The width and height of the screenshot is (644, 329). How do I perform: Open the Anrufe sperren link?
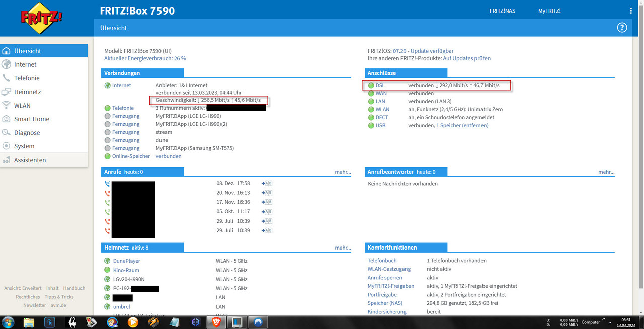click(385, 277)
